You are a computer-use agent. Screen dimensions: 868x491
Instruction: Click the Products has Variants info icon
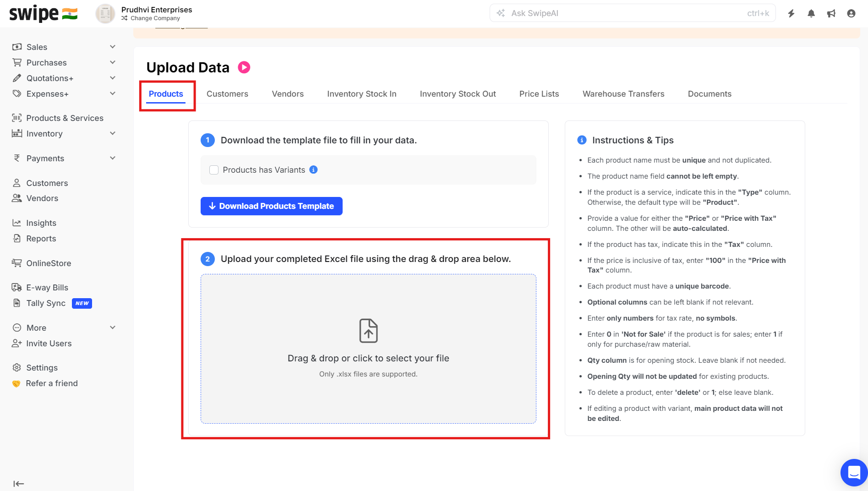click(314, 170)
